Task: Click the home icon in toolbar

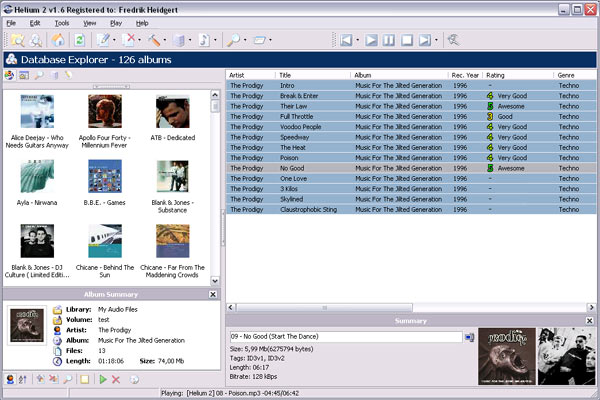Action: click(x=58, y=40)
